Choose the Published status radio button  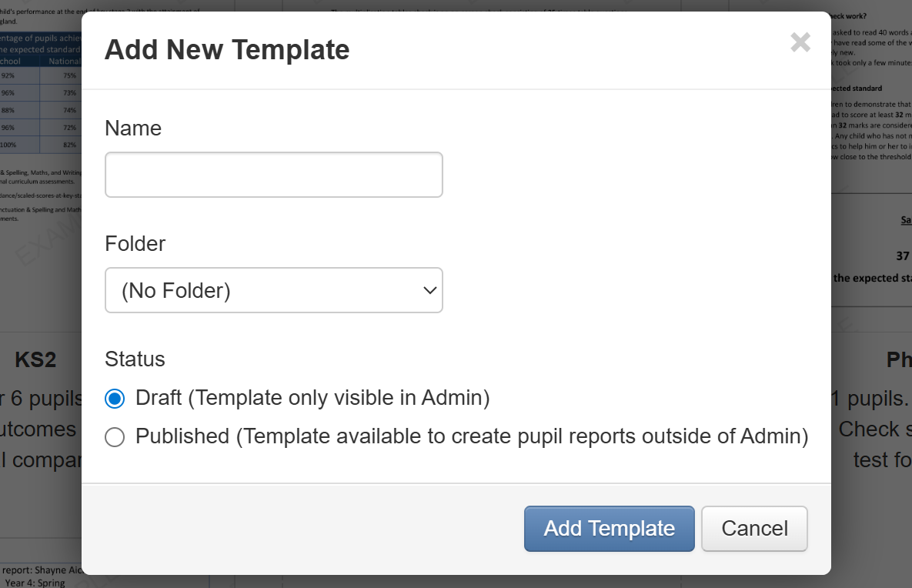pyautogui.click(x=115, y=437)
